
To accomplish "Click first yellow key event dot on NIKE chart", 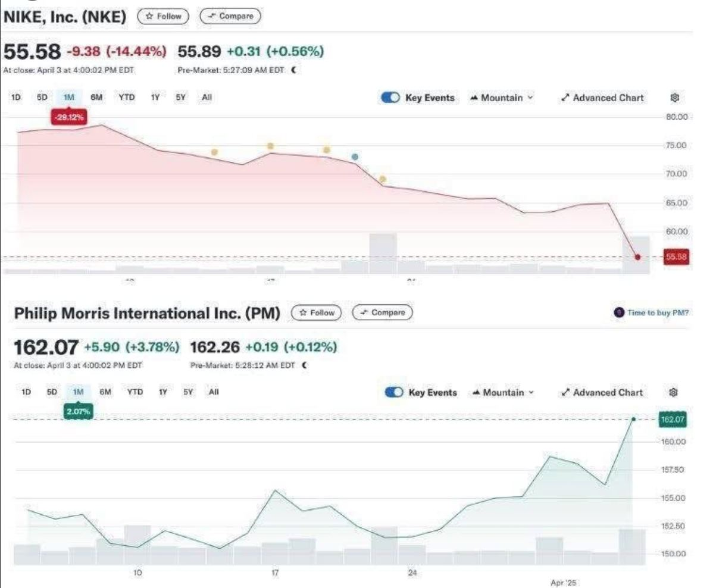I will 214,152.
